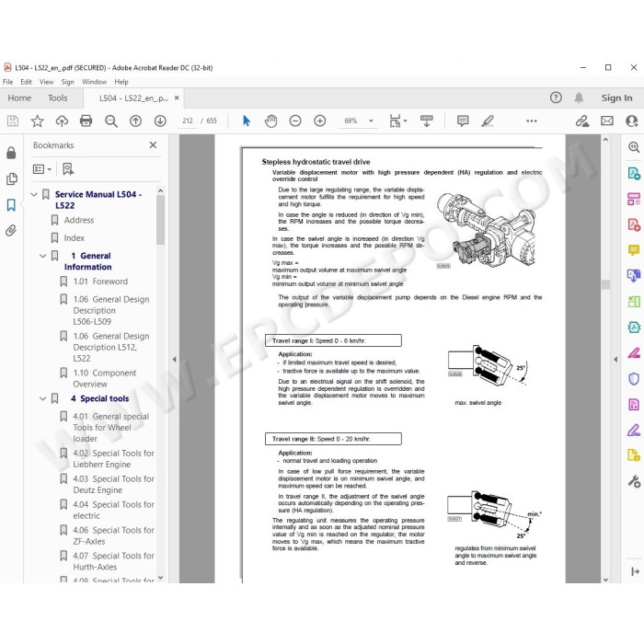Collapse the 1 General Information section
Image resolution: width=644 pixels, height=644 pixels.
[x=42, y=256]
